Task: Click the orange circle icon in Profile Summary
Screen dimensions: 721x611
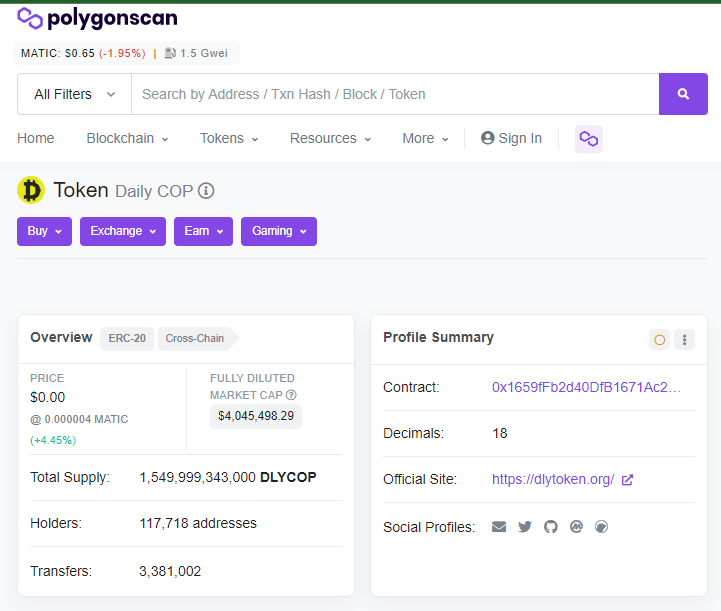Action: 659,340
